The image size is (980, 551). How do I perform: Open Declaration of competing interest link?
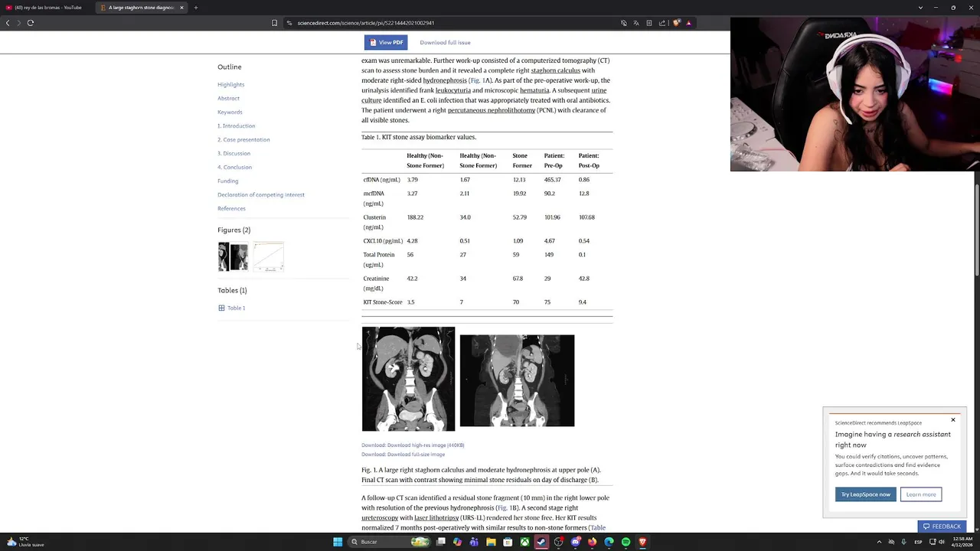click(x=260, y=195)
